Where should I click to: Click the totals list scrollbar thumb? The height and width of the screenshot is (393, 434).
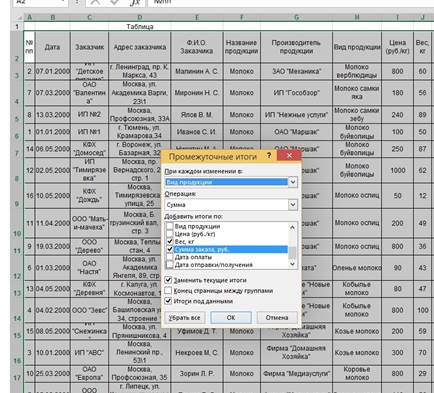[292, 253]
